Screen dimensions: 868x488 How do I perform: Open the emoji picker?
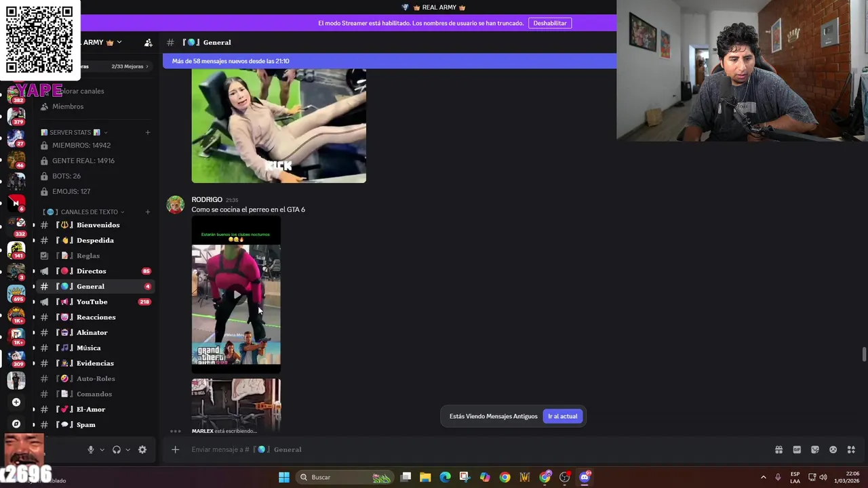[833, 449]
